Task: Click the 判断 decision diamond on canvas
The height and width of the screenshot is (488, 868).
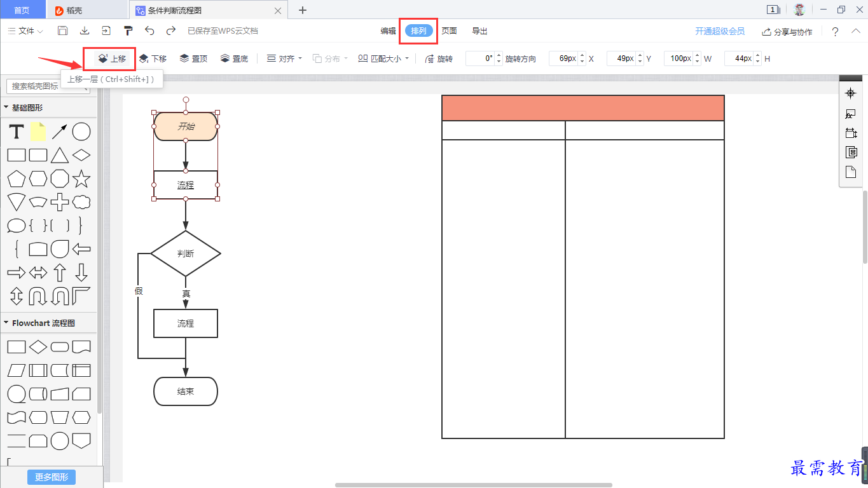Action: 186,254
